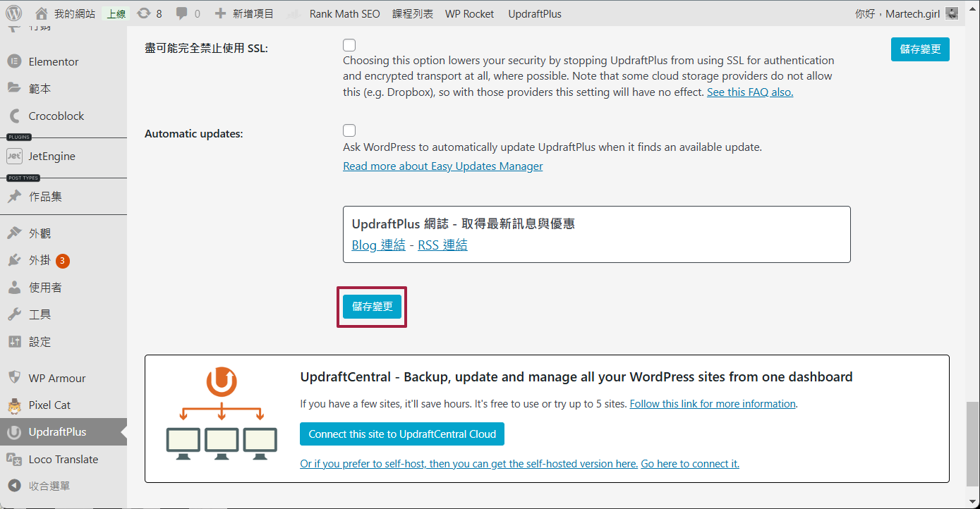Open the Rank Math SEO toolbar menu
This screenshot has height=509, width=980.
[344, 13]
